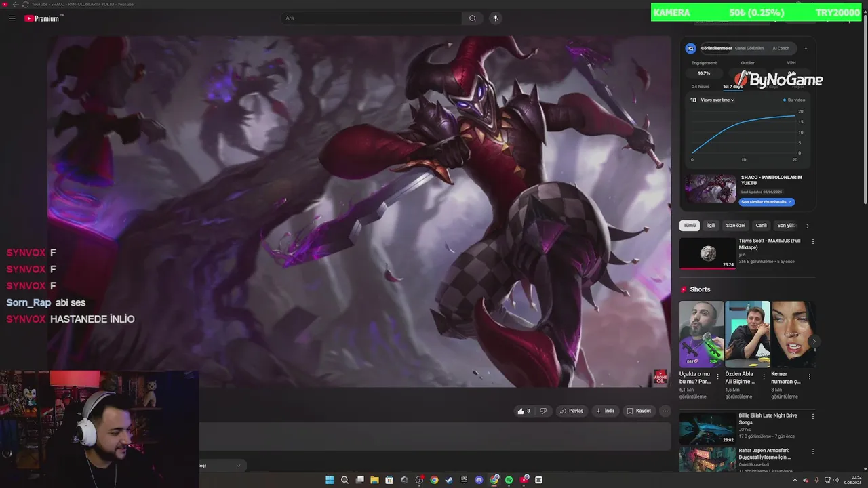Show more filter chips with next arrow
This screenshot has height=488, width=868.
point(807,226)
